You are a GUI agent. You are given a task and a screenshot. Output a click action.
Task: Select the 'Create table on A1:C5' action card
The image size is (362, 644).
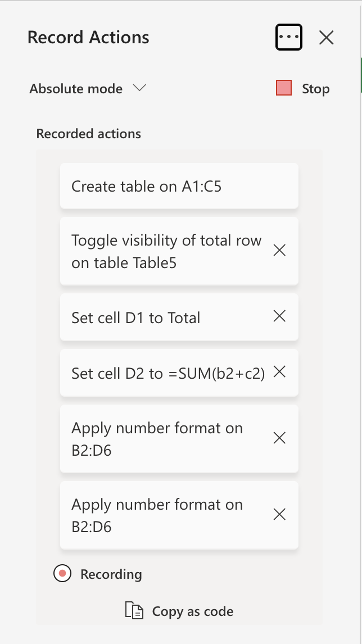(179, 186)
